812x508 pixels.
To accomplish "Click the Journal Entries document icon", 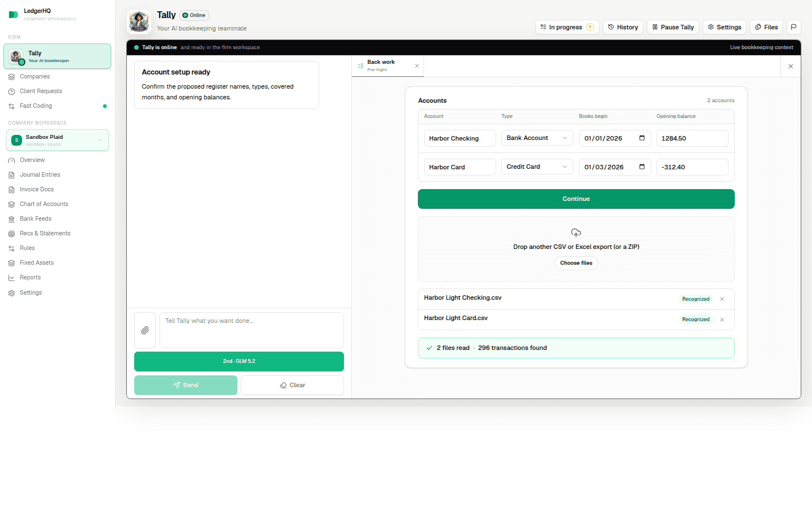I will (11, 175).
